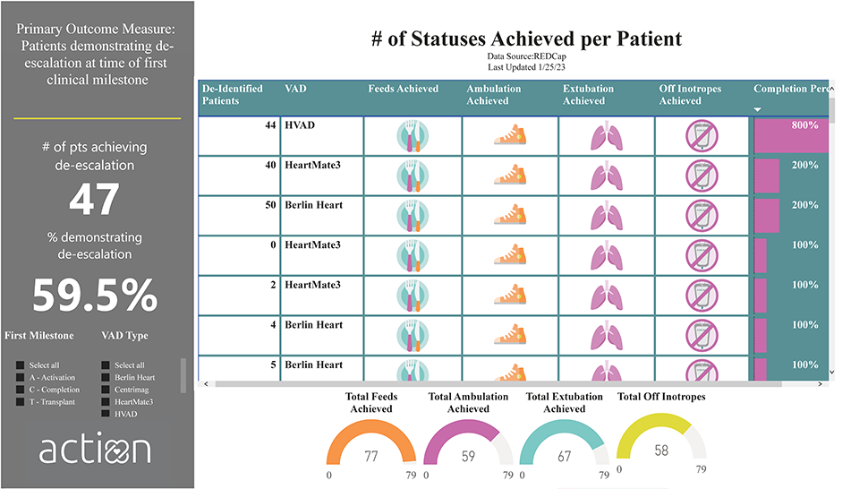Screen dimensions: 868x489
Task: Click the sneaker icon in patient 4 row
Action: (508, 335)
